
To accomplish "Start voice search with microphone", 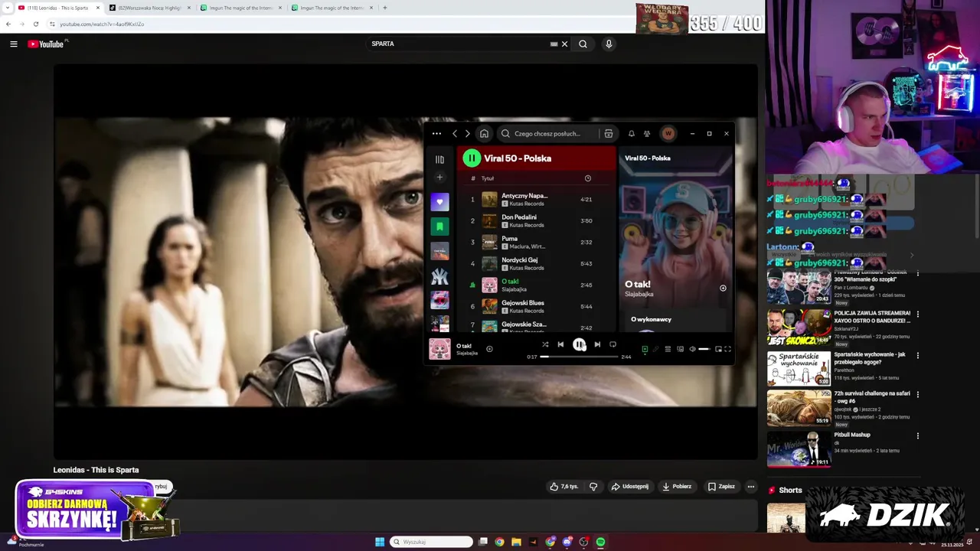I will [x=609, y=44].
